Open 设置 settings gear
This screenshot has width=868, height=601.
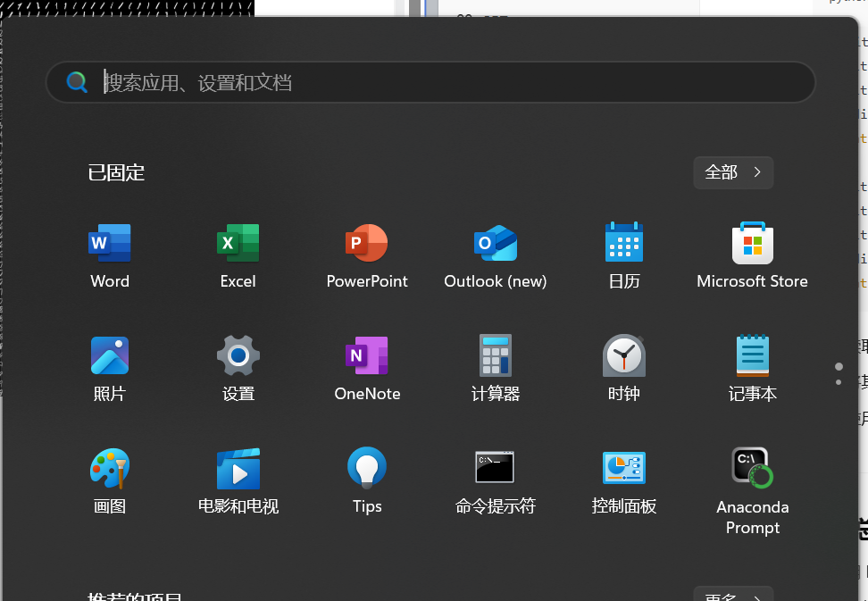coord(238,369)
